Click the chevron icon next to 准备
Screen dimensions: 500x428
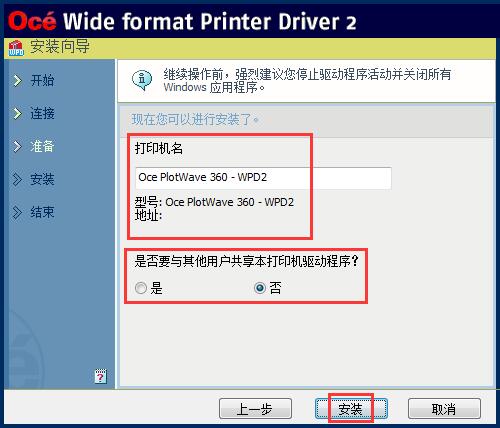pyautogui.click(x=17, y=147)
